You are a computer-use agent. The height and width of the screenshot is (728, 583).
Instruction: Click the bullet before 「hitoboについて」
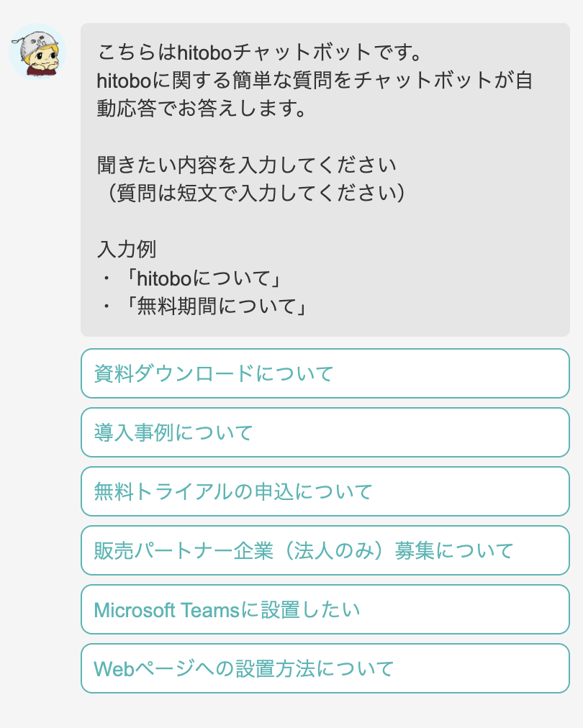tap(107, 278)
